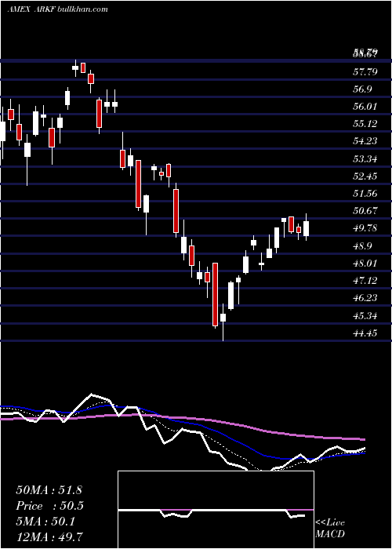
Task: Click the 57.79 price axis label
Action: coord(365,72)
